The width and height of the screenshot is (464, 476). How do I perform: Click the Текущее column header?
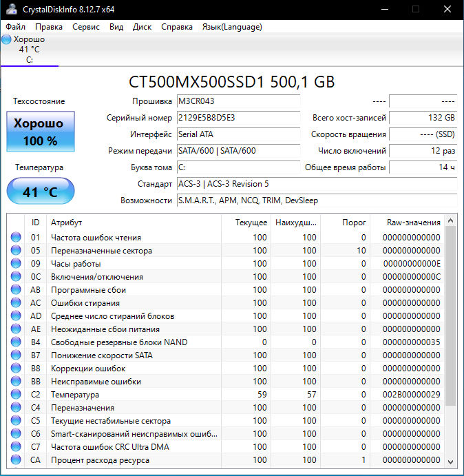pos(246,223)
